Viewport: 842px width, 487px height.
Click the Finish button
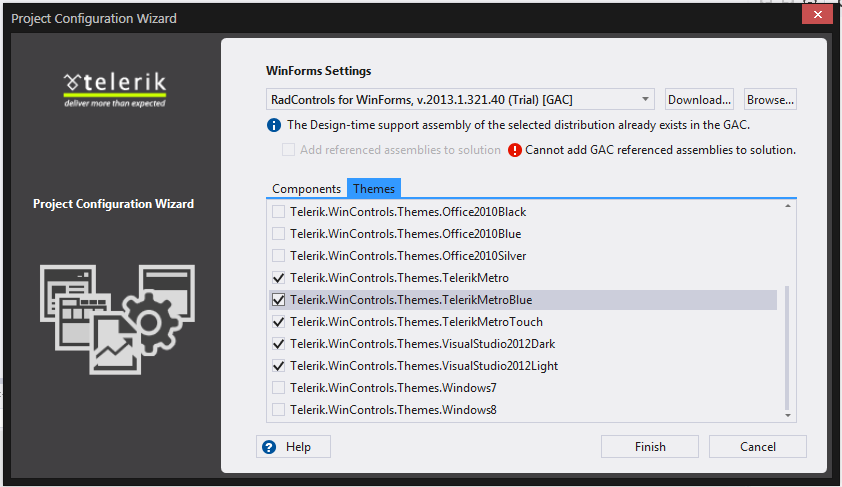(650, 447)
